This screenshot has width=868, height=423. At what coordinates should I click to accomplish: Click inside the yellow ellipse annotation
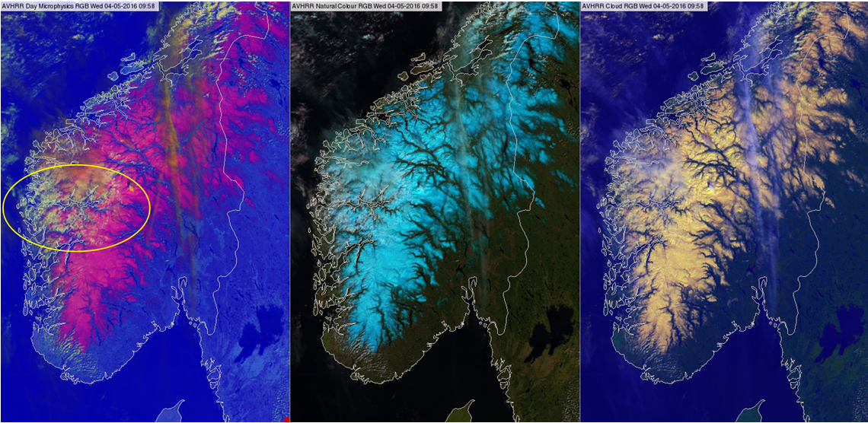pos(76,205)
